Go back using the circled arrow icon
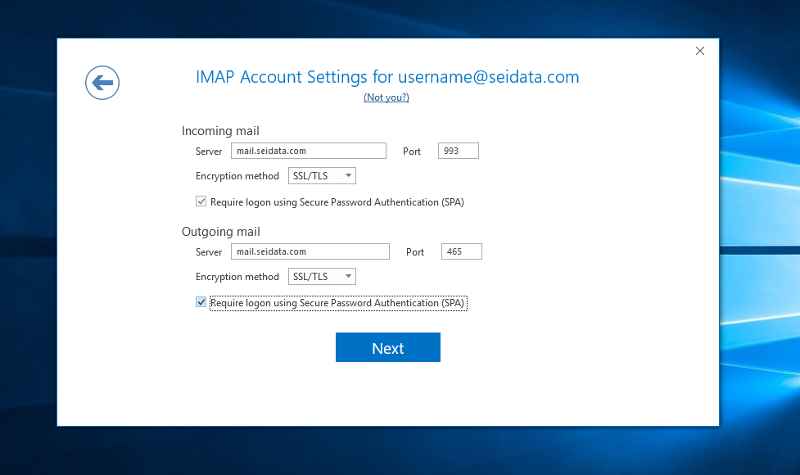Image resolution: width=800 pixels, height=475 pixels. (102, 82)
